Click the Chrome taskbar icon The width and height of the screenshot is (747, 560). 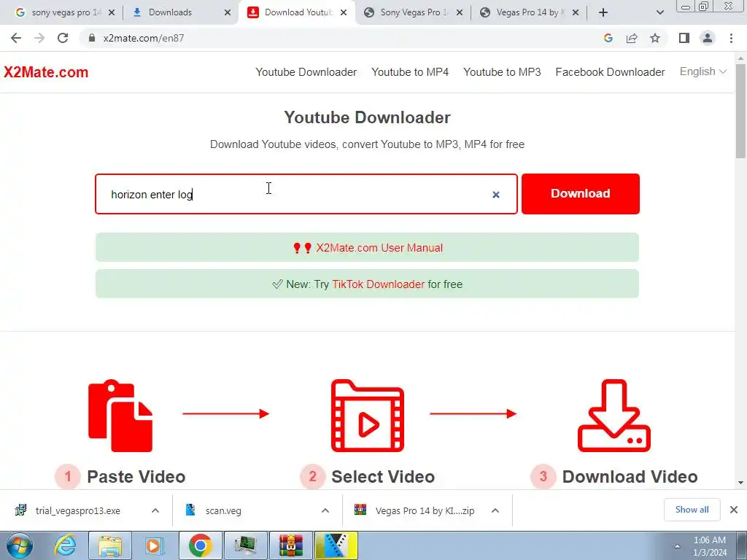(200, 545)
